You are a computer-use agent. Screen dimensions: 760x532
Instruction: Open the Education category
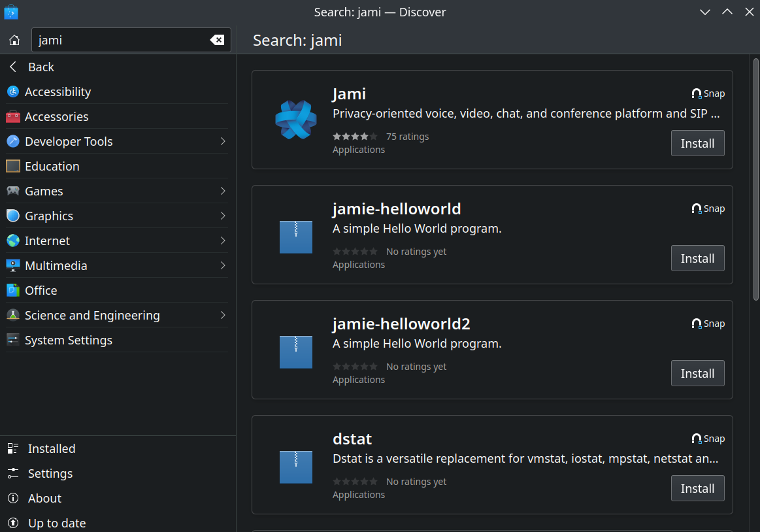(117, 167)
